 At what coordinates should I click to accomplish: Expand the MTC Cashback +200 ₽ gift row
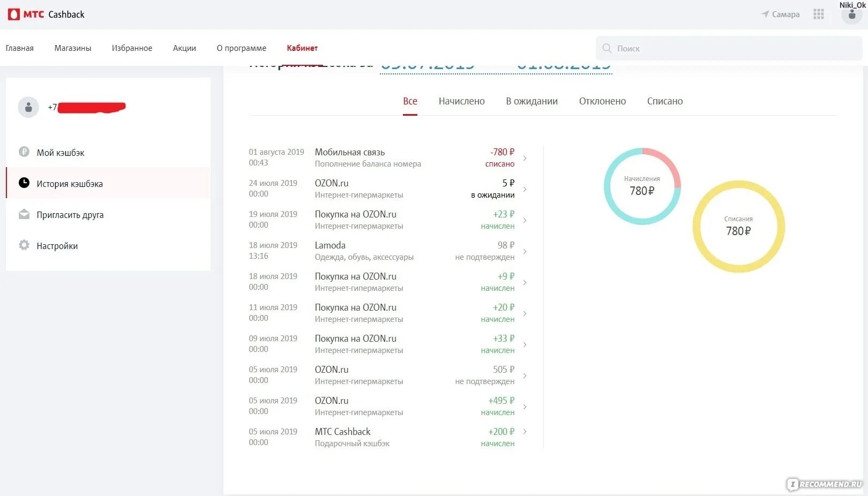[x=525, y=432]
